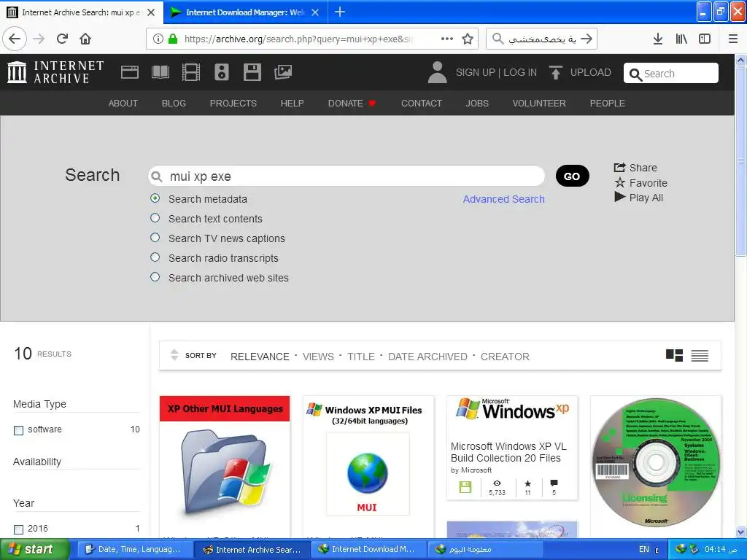The height and width of the screenshot is (560, 747).
Task: Open the video film strip icon
Action: pos(191,72)
